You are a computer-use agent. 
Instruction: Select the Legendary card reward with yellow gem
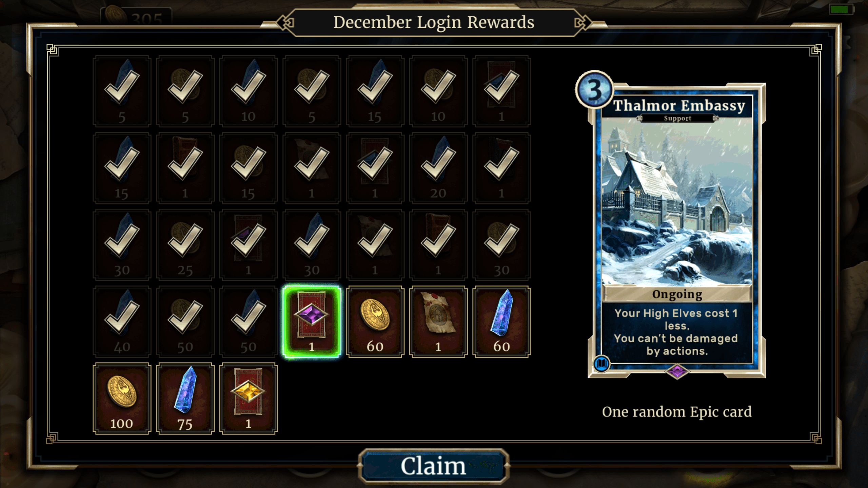tap(249, 398)
